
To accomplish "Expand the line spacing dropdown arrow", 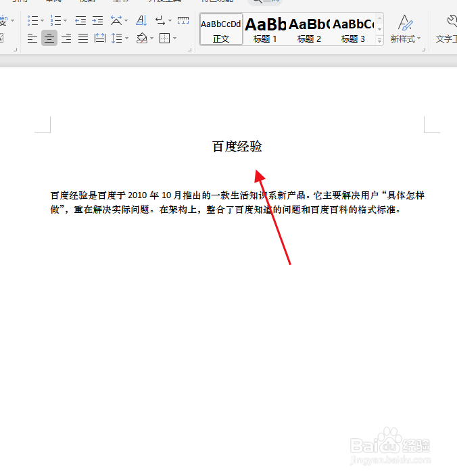I will pos(127,39).
